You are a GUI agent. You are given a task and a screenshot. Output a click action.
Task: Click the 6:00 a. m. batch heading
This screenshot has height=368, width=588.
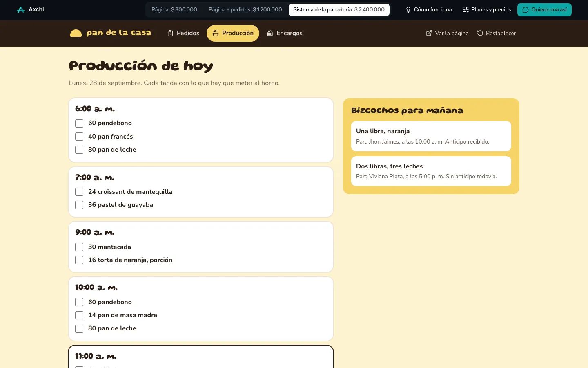(x=95, y=109)
